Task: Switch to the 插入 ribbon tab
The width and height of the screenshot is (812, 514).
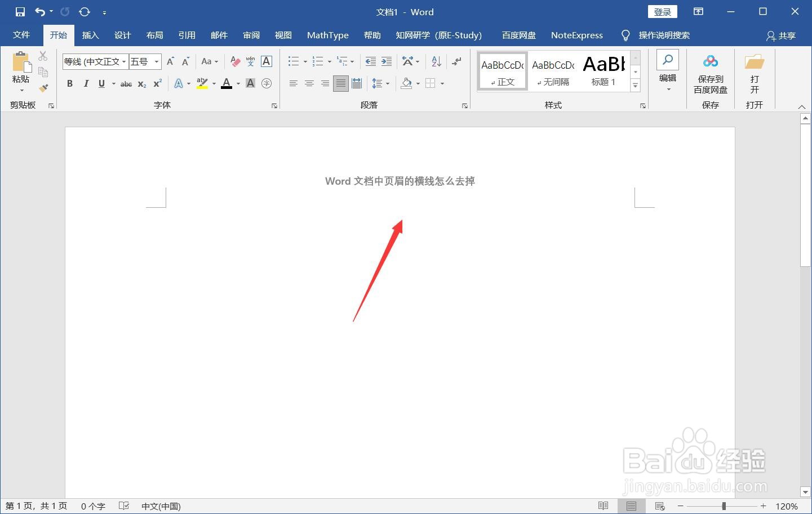Action: (90, 35)
